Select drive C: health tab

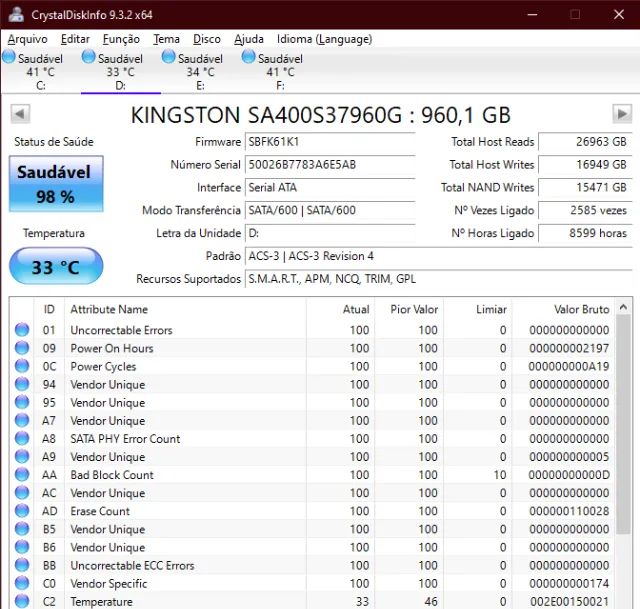click(40, 71)
